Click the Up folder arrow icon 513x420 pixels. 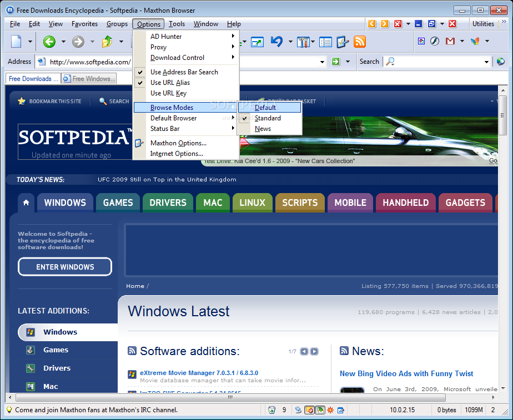[107, 42]
